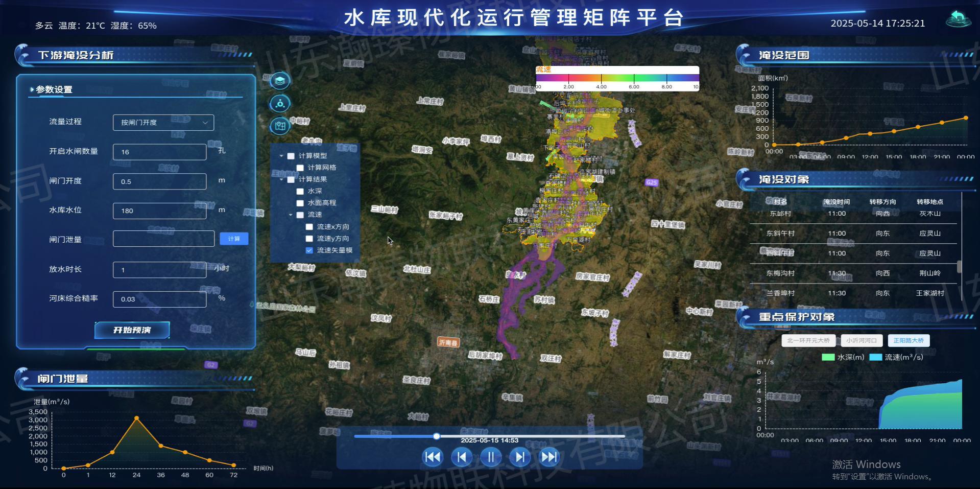
Task: Open the map layers stack icon
Action: (279, 81)
